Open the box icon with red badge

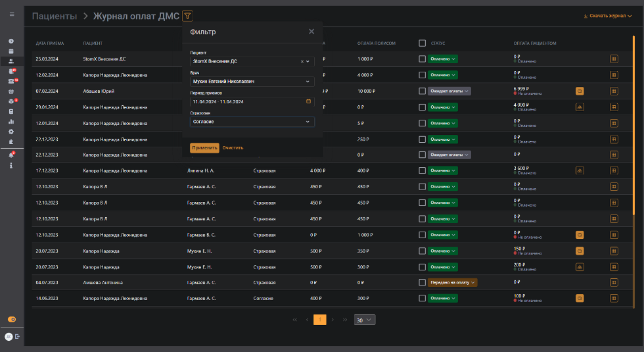[x=11, y=101]
